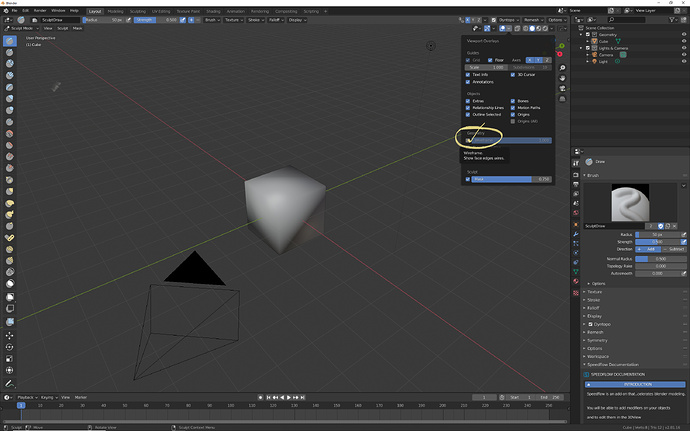Image resolution: width=690 pixels, height=431 pixels.
Task: Click the Introduction Speedflow button
Action: click(635, 384)
